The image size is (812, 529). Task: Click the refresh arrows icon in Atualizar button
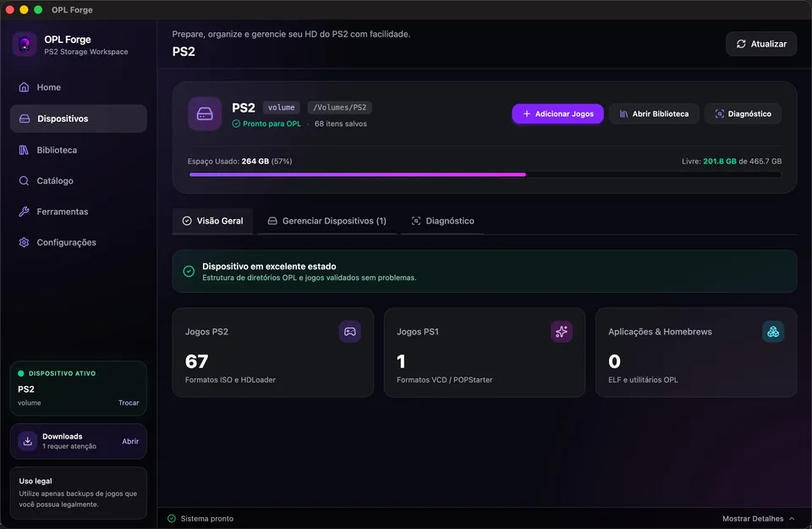point(741,44)
